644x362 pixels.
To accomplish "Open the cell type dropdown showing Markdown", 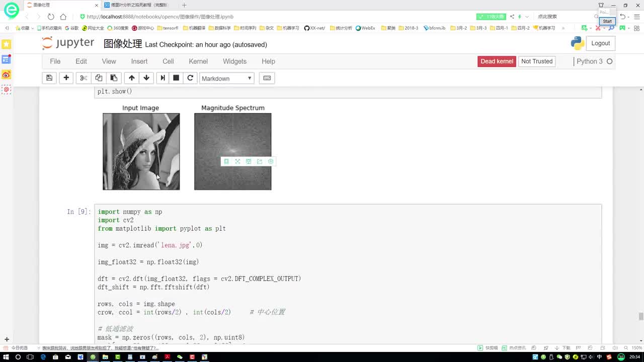I will 227,78.
